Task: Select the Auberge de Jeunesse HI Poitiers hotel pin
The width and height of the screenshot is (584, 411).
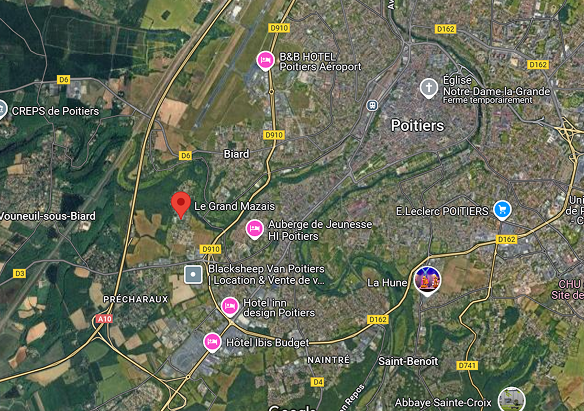Action: (255, 229)
